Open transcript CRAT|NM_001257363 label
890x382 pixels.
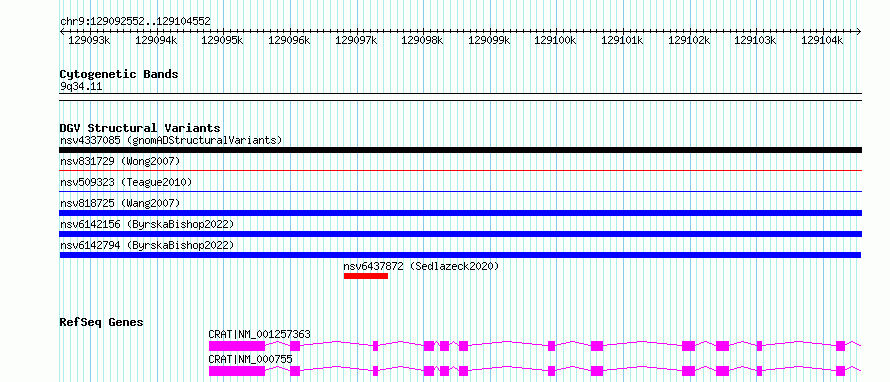coord(259,334)
